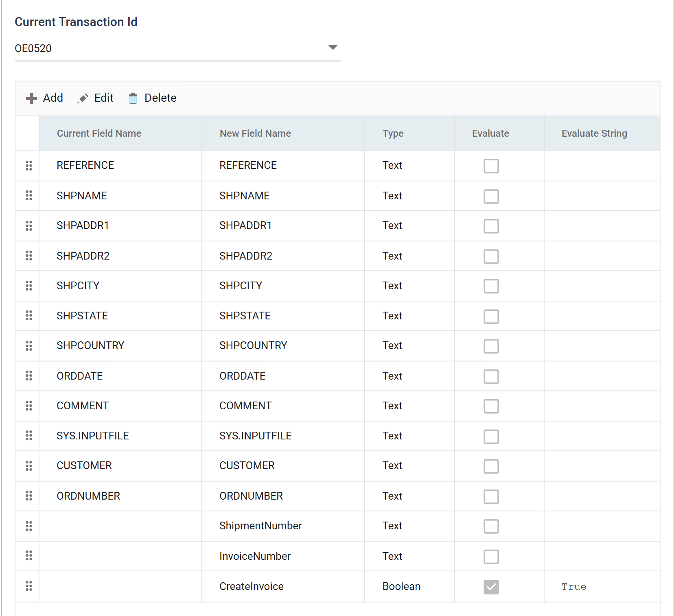This screenshot has width=674, height=616.
Task: Select SHPSTATE current field name cell
Action: (x=120, y=316)
